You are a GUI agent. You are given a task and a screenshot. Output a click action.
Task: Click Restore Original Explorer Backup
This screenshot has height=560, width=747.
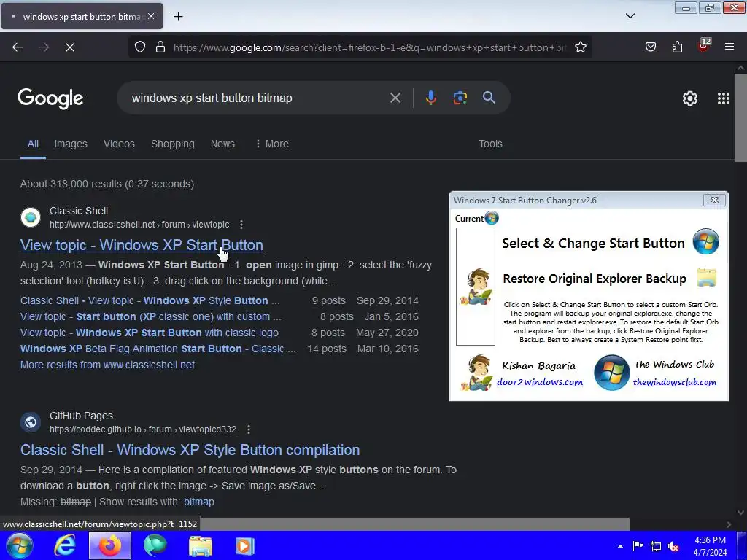(594, 279)
